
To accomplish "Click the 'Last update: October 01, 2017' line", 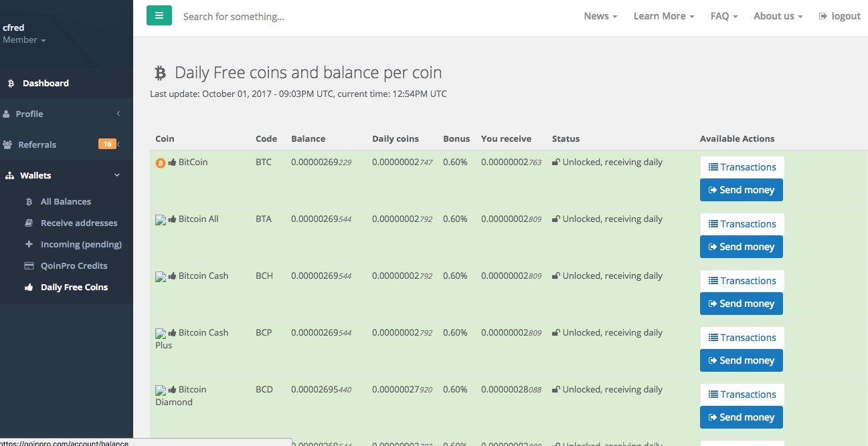I will pos(298,94).
